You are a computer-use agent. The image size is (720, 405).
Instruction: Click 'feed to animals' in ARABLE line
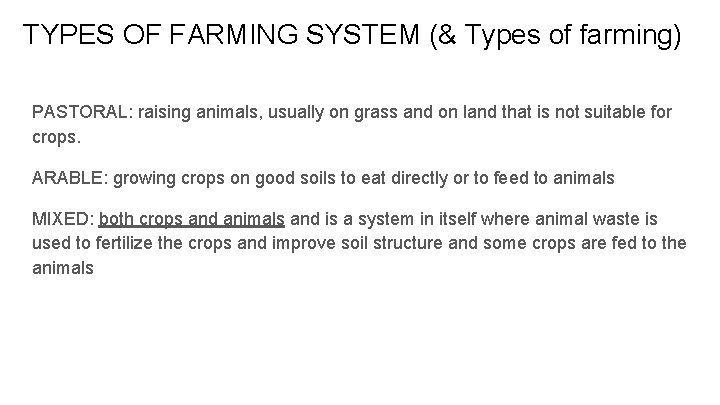(556, 179)
